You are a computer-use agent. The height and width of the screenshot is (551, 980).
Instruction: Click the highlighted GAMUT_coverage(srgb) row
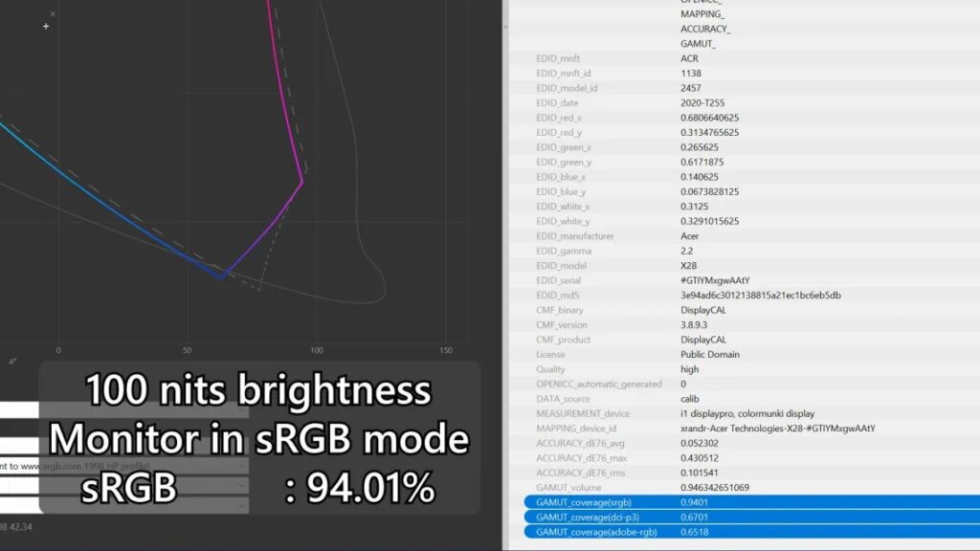coord(752,501)
